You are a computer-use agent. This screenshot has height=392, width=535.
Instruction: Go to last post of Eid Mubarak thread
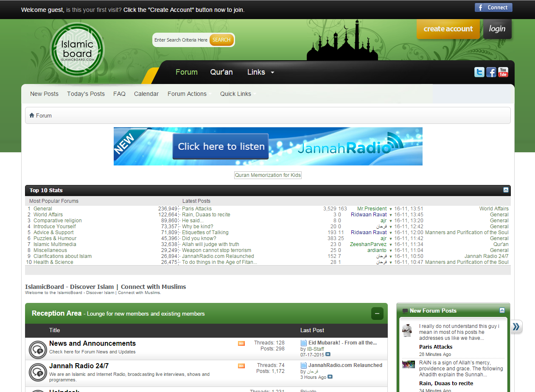[x=328, y=354]
